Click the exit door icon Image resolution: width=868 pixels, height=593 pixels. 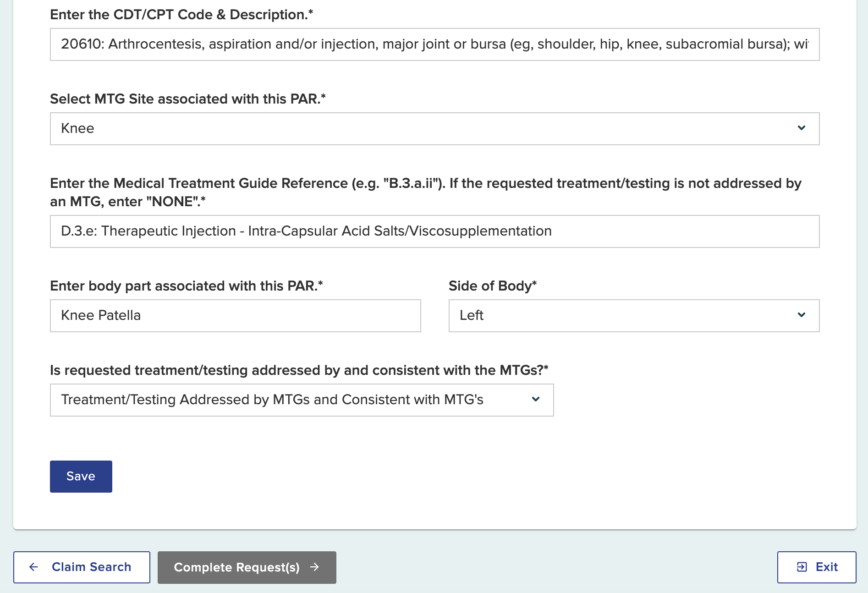(802, 567)
